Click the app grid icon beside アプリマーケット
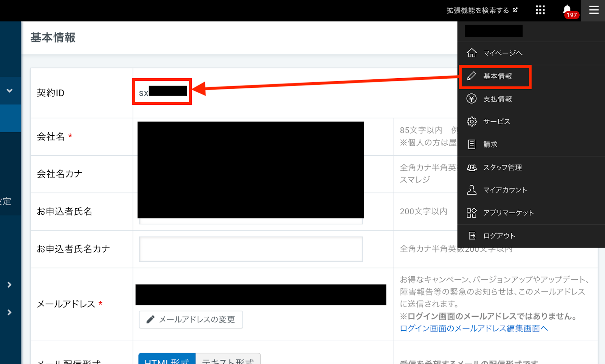The height and width of the screenshot is (364, 605). [x=472, y=213]
